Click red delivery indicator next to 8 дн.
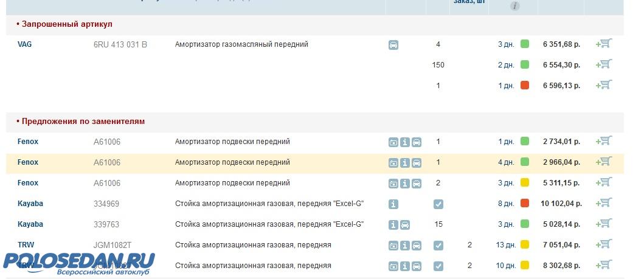This screenshot has width=644, height=279. point(525,203)
